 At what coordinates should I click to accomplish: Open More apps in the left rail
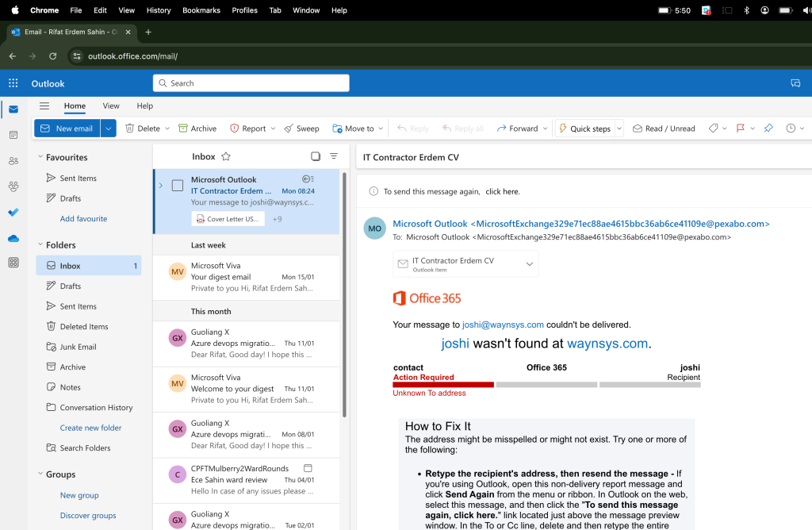(x=13, y=263)
